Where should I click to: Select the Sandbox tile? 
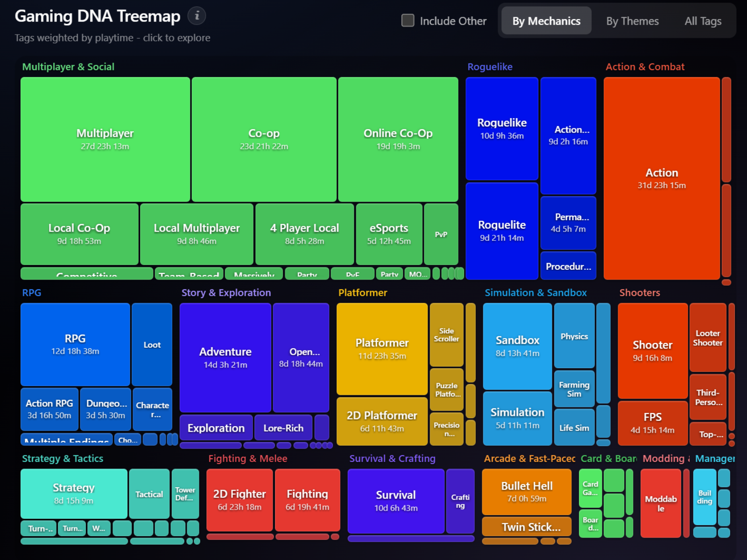pos(517,346)
